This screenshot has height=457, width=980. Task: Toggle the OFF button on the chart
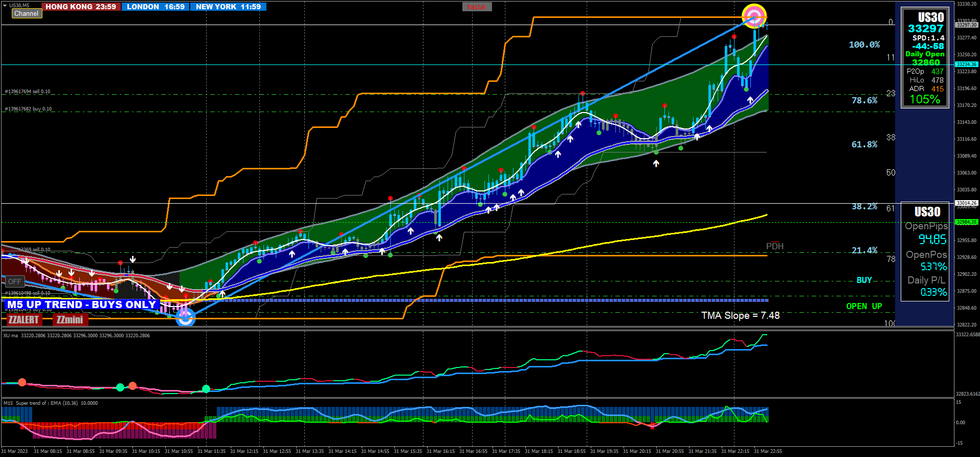coord(15,281)
